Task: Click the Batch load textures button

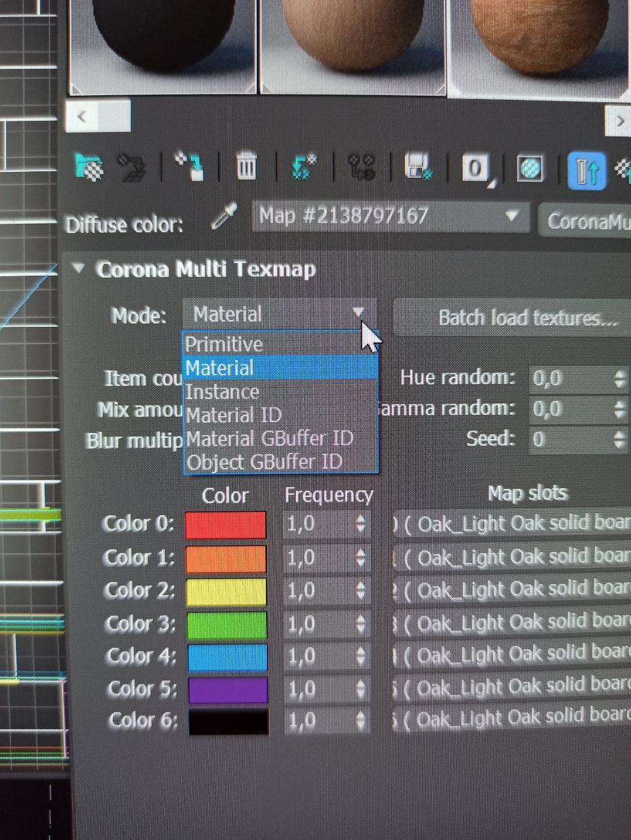Action: click(x=512, y=318)
